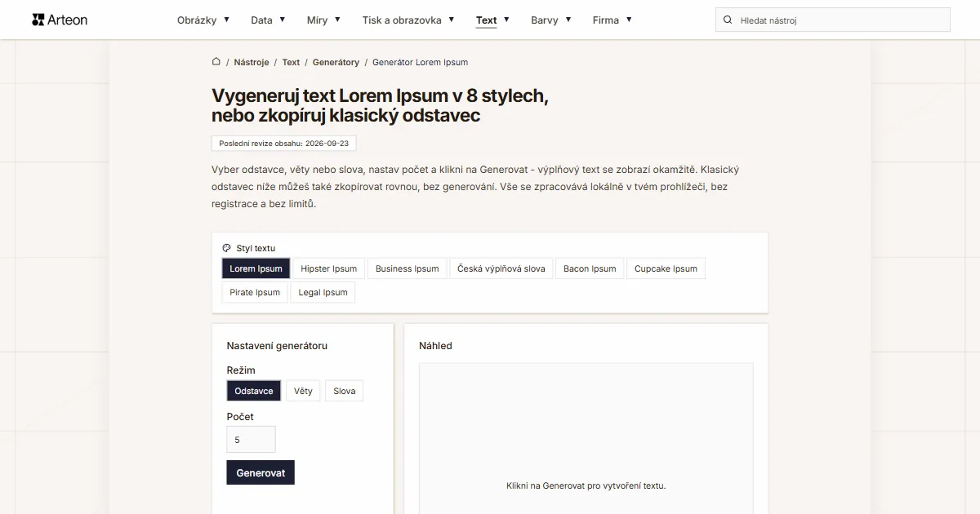Viewport: 980px width, 514px height.
Task: Click the palette icon beside Styl textu
Action: point(226,248)
